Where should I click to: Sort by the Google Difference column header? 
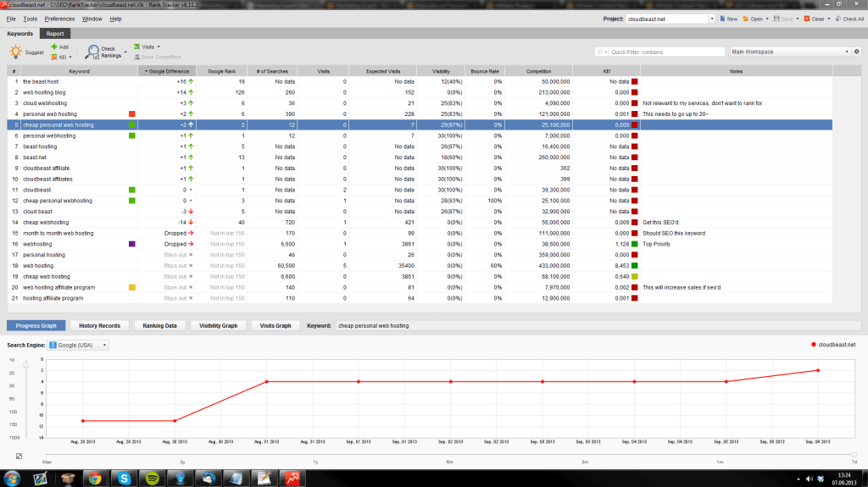(167, 71)
